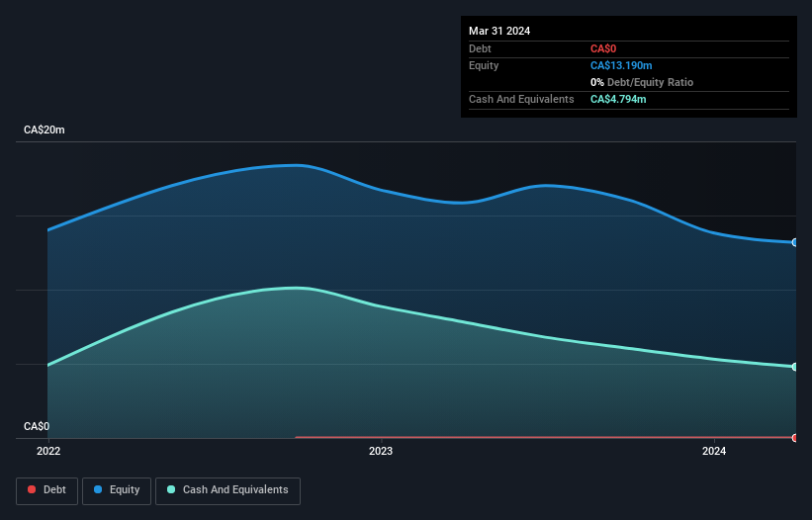
Task: Select the 2024 x-axis label
Action: coord(714,451)
